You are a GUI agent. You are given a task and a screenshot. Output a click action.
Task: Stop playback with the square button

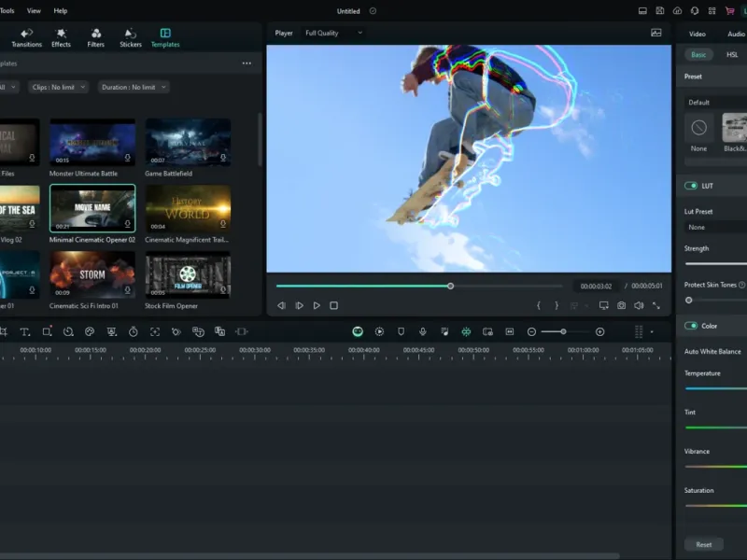(334, 305)
